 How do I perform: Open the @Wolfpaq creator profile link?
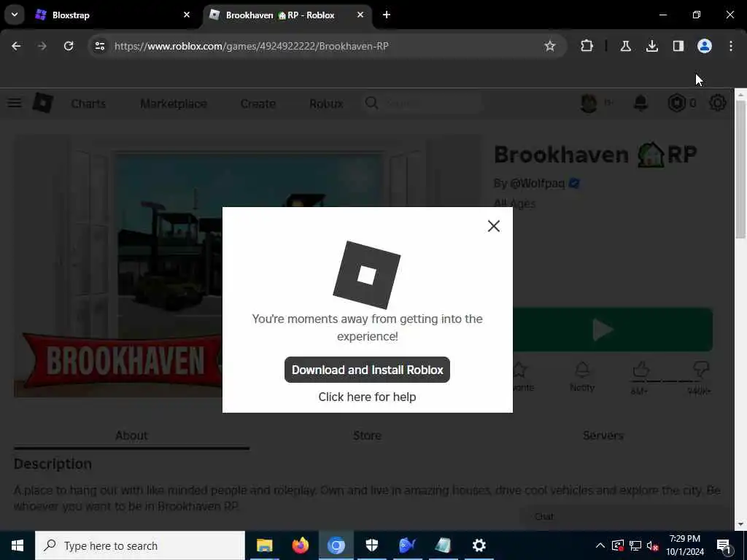[538, 183]
